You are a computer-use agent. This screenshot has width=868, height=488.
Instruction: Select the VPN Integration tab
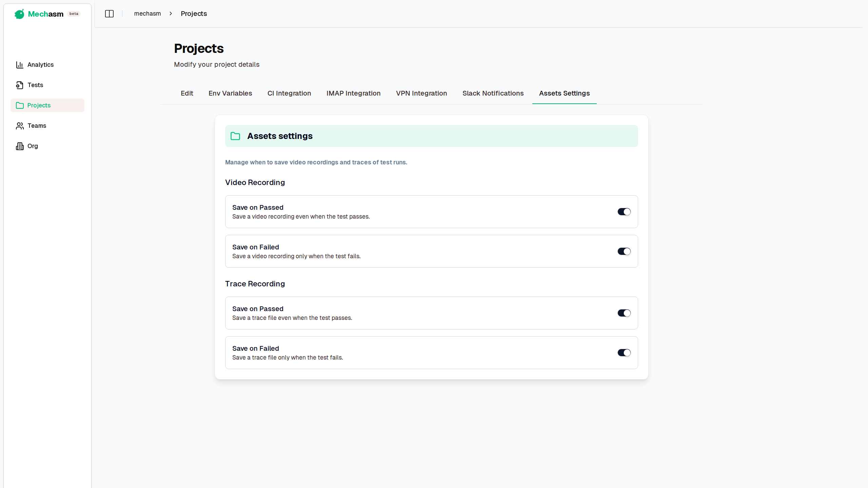click(421, 93)
